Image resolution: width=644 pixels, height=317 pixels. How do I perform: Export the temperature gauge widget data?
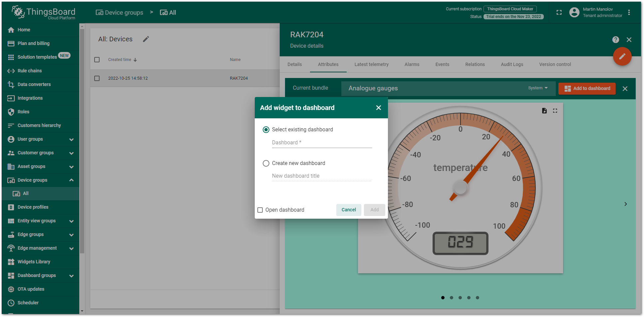(544, 110)
